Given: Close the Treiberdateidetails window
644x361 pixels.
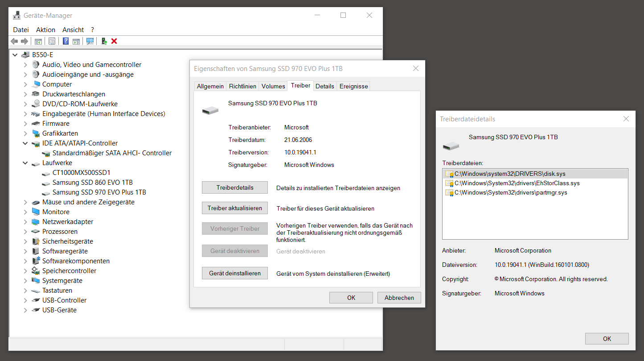Looking at the screenshot, I should [x=626, y=119].
